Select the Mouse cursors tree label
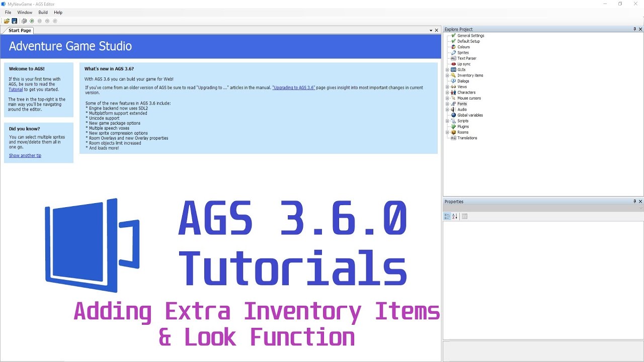644x362 pixels. tap(469, 98)
